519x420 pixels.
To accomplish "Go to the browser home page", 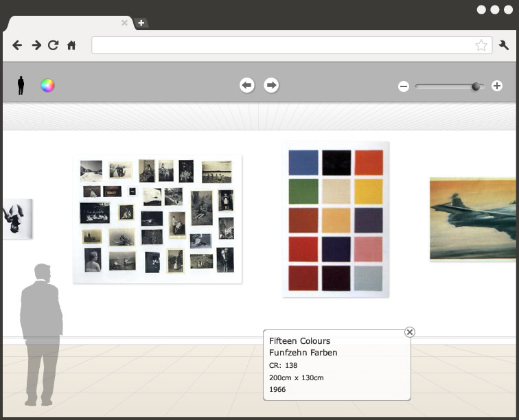I will pos(71,45).
